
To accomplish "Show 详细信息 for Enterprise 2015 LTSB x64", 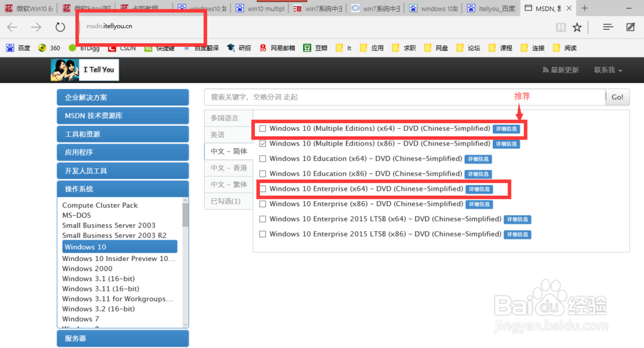I will (518, 219).
